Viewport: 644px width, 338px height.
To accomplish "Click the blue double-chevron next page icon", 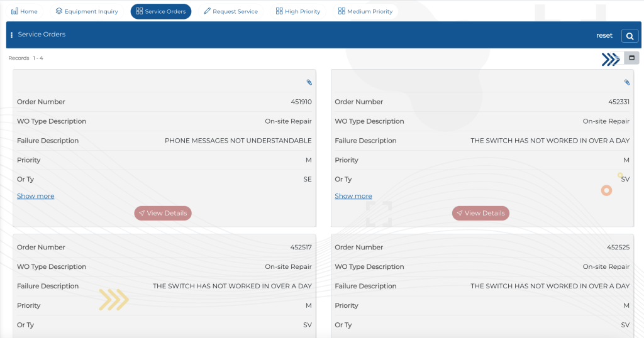I will coord(611,60).
